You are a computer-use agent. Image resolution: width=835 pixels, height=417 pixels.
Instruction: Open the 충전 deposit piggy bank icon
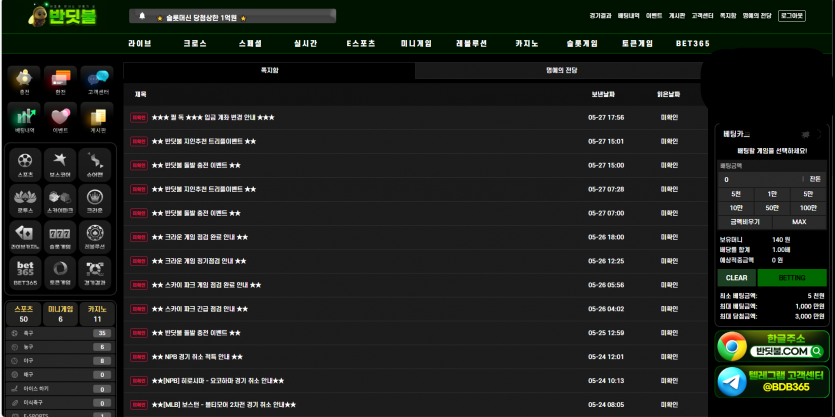[24, 81]
